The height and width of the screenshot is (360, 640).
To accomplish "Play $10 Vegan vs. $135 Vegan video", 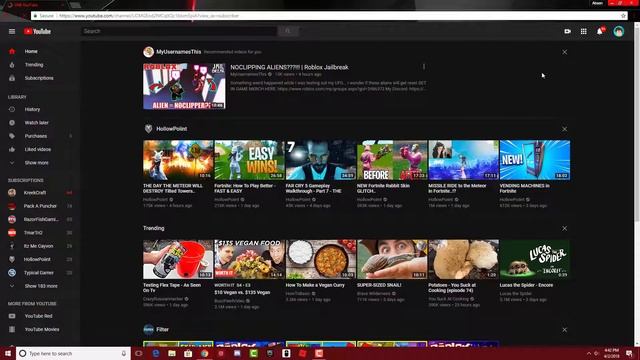I will tap(249, 260).
